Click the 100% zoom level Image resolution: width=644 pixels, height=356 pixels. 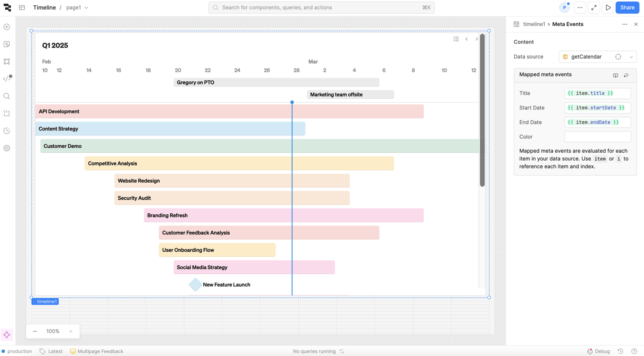[53, 331]
